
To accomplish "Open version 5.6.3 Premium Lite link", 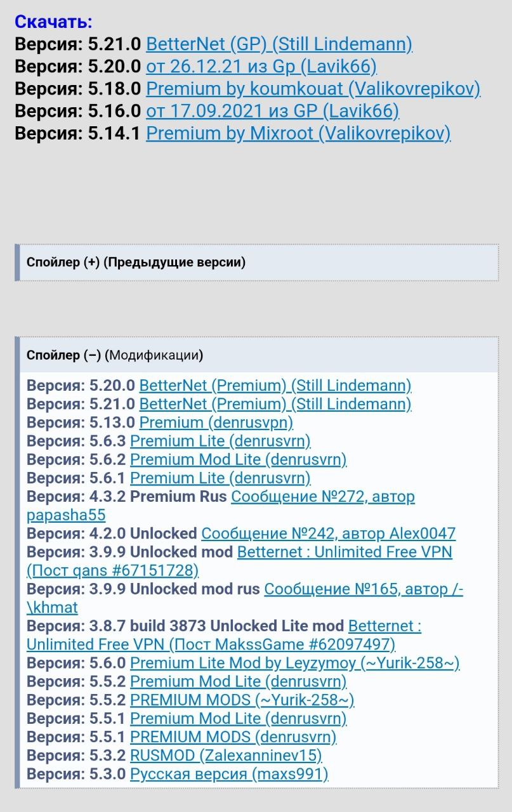I will 220,441.
